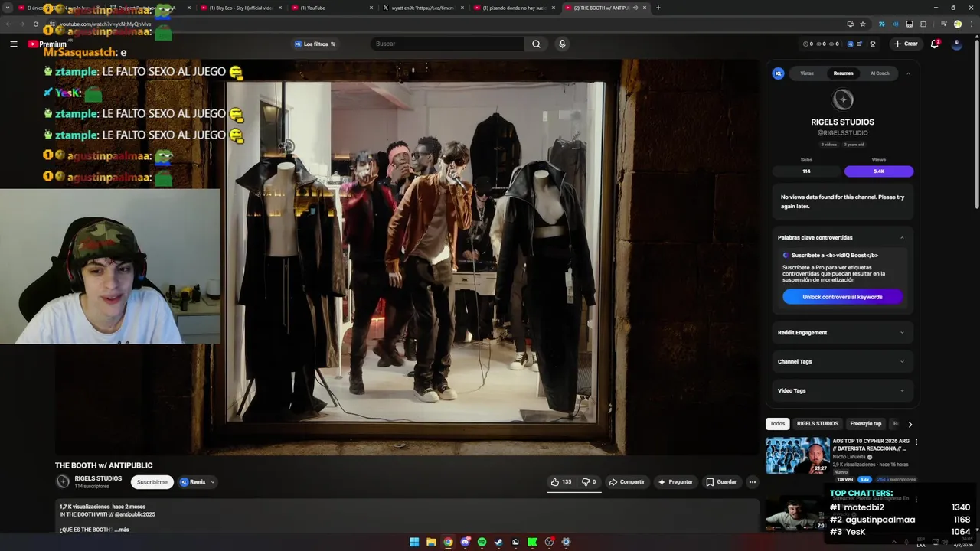Open Chrome three-dot menu
This screenshot has height=551, width=980.
tap(970, 24)
